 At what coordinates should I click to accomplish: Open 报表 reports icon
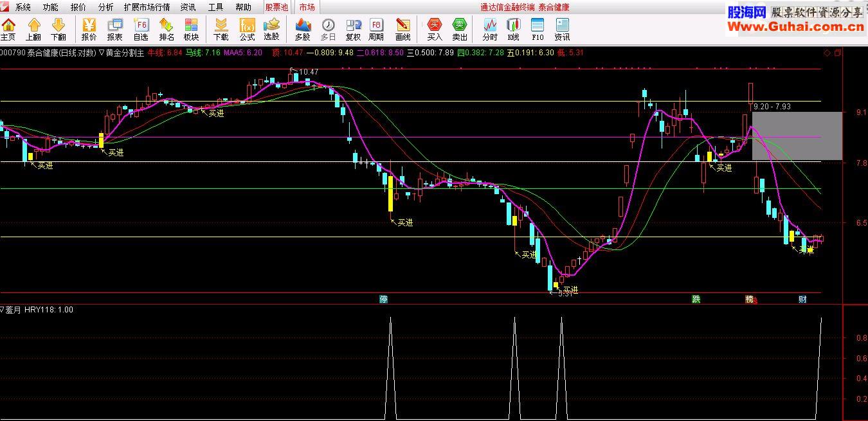pos(115,30)
